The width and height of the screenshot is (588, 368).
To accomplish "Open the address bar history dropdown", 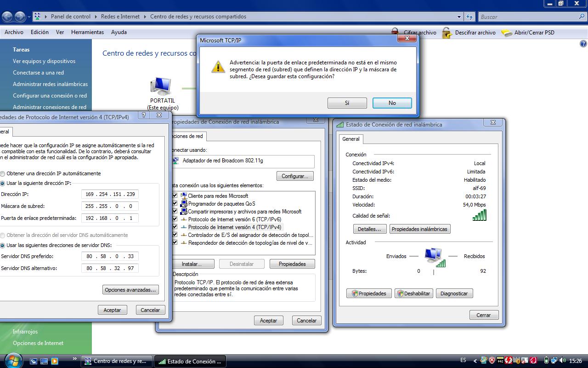I will 459,17.
